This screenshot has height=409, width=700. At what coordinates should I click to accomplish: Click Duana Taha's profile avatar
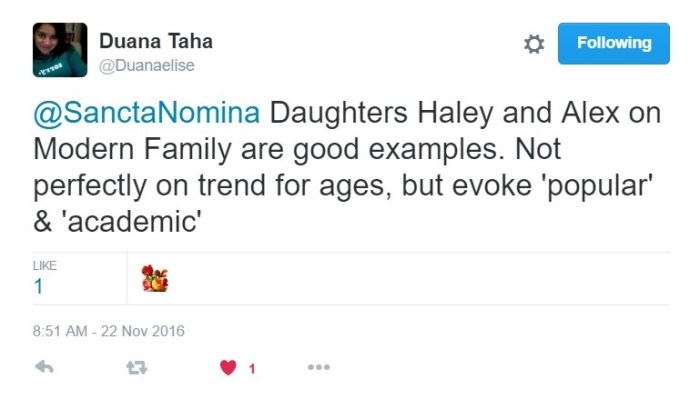click(60, 50)
